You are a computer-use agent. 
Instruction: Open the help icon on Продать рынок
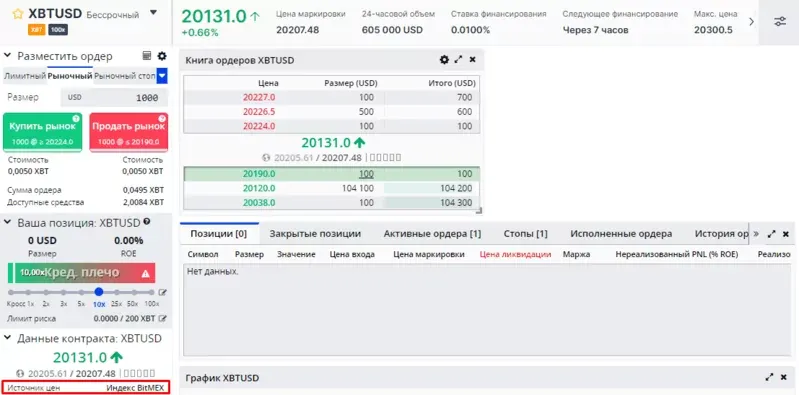click(x=162, y=119)
